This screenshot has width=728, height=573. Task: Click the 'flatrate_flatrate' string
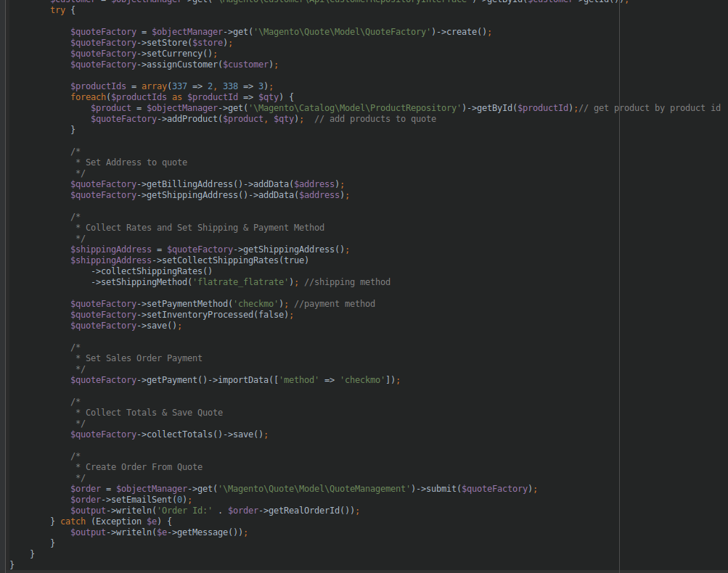240,282
